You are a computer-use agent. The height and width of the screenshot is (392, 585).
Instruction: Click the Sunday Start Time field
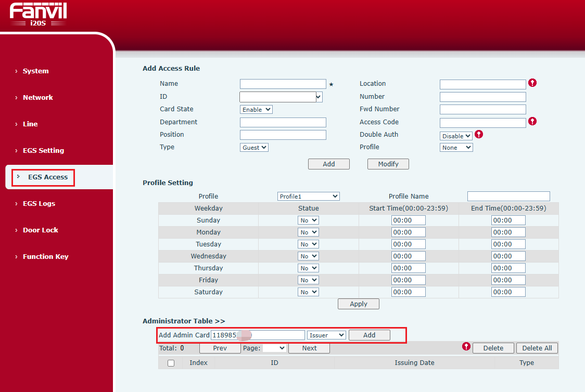408,220
